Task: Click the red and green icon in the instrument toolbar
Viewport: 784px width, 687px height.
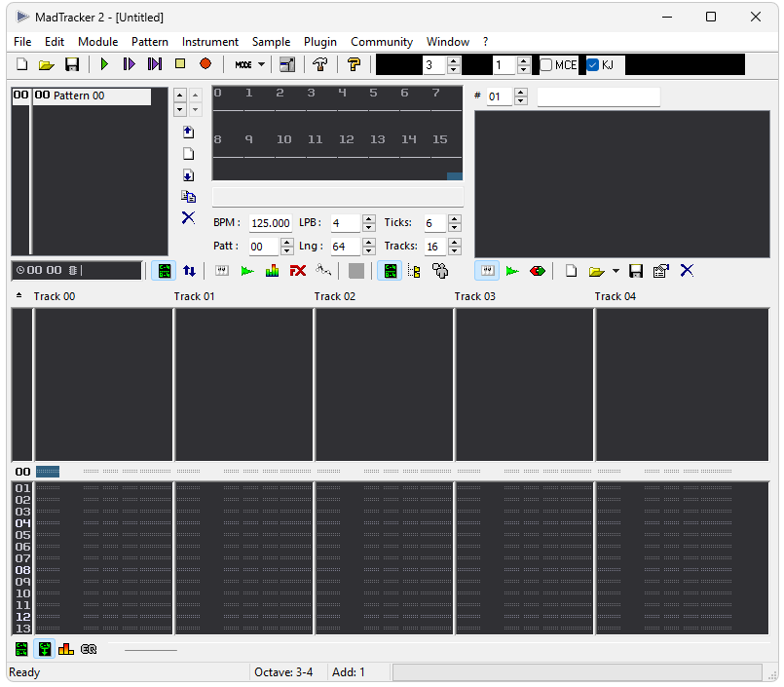Action: pos(538,271)
